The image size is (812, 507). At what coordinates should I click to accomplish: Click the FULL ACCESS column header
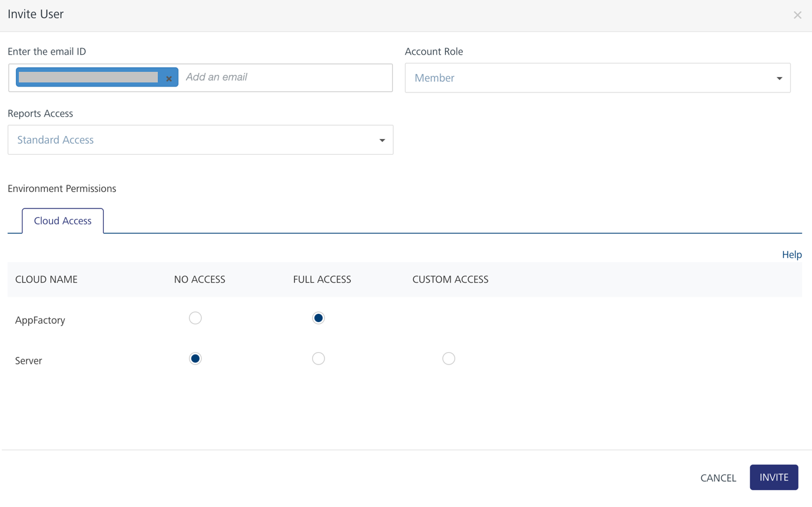[x=322, y=279]
